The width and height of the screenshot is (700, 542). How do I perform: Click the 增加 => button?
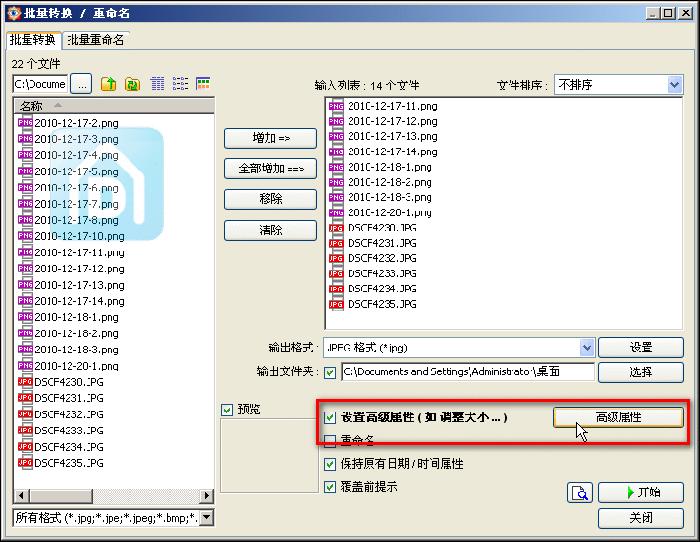[x=271, y=138]
